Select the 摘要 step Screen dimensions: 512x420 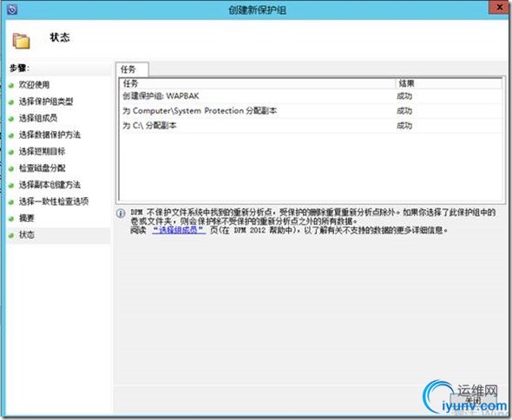(26, 218)
